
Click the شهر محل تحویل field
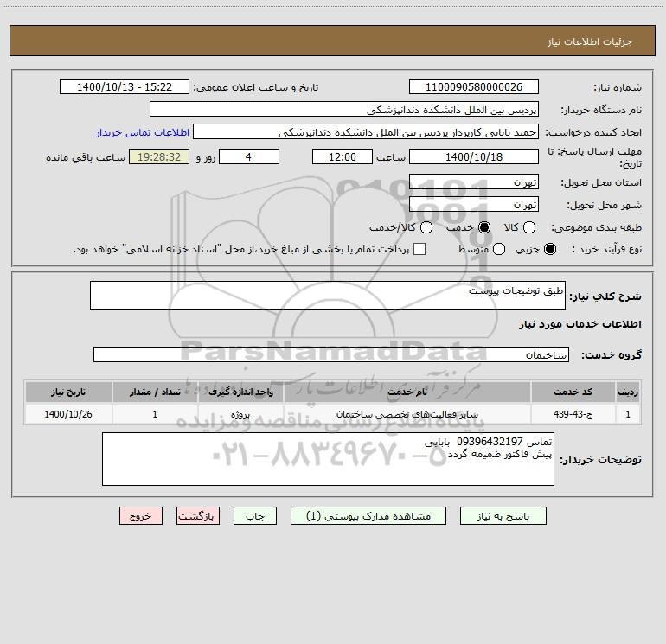click(474, 205)
